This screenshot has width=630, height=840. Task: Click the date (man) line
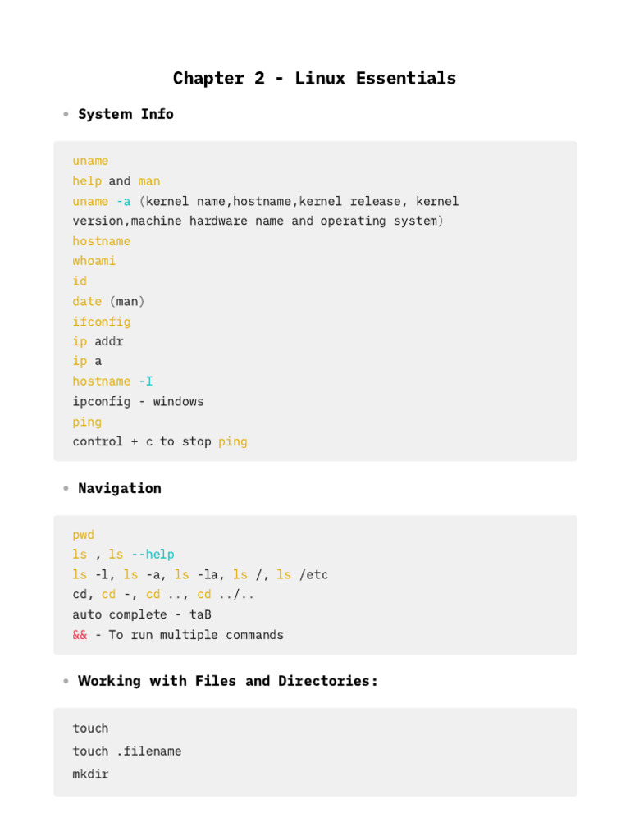pos(108,301)
